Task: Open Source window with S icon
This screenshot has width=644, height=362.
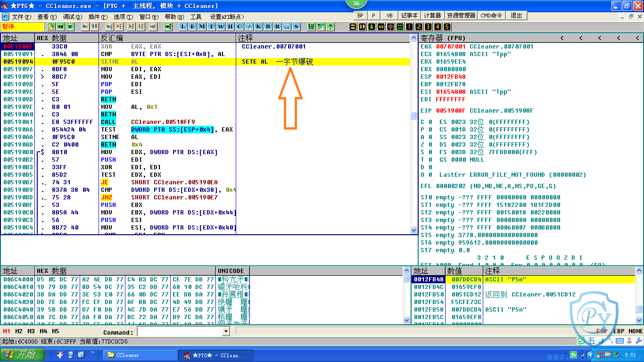Action: 296,27
